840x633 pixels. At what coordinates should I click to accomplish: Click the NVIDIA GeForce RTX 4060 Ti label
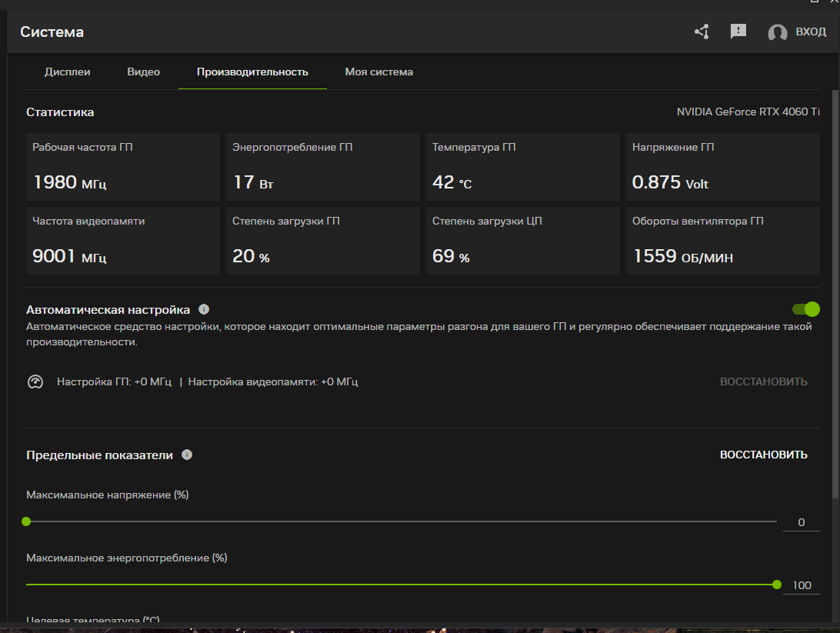[748, 112]
